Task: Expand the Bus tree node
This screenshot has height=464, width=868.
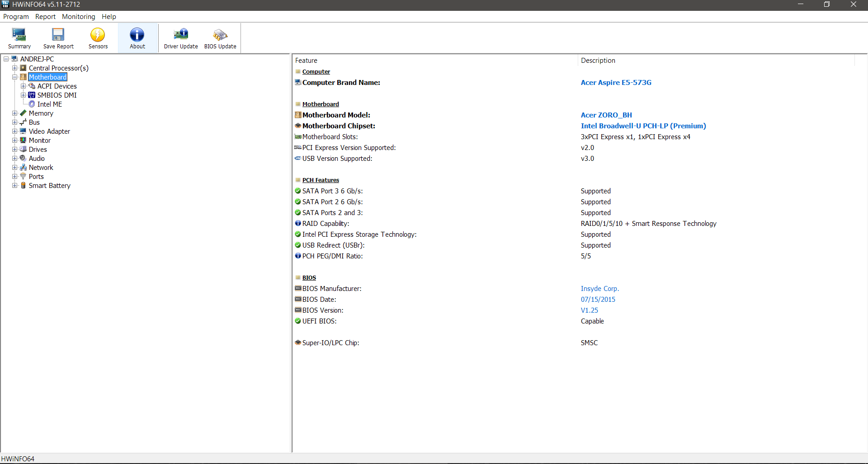Action: click(x=14, y=122)
